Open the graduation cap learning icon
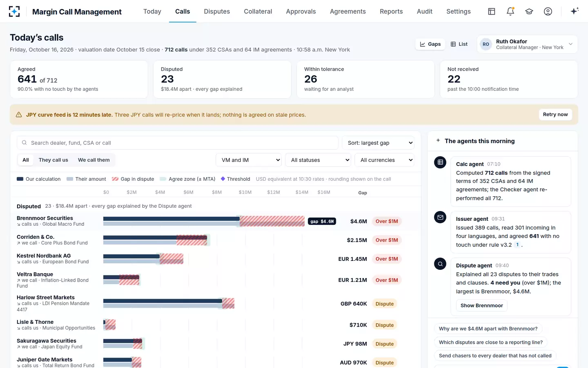This screenshot has height=368, width=588. (529, 11)
